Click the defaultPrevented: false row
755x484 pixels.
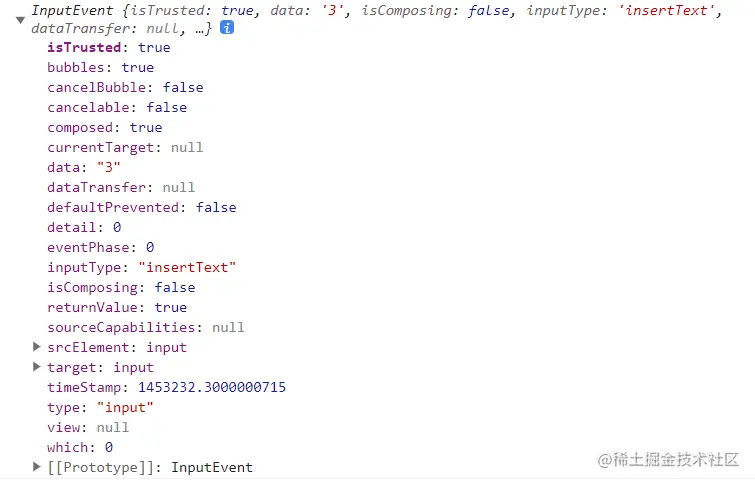[142, 208]
